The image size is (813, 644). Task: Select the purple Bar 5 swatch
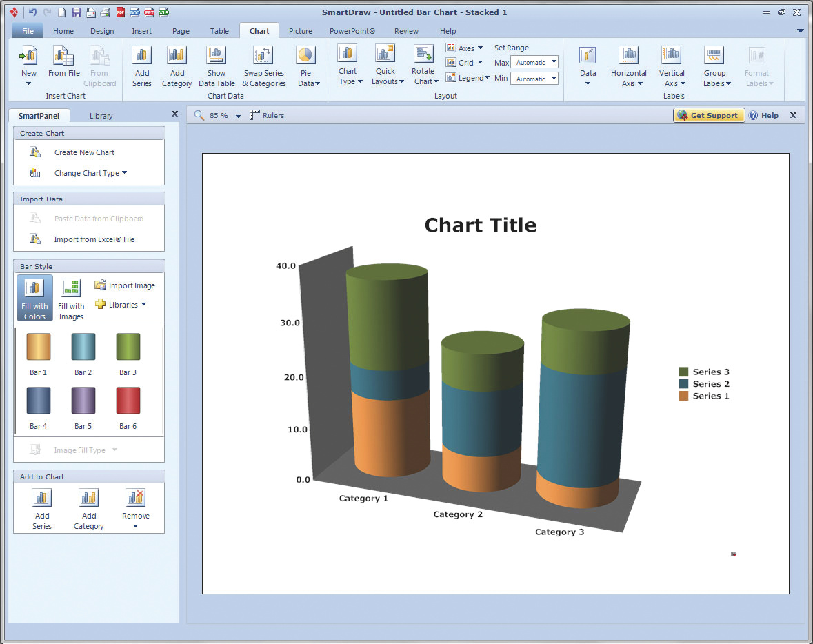(x=83, y=401)
